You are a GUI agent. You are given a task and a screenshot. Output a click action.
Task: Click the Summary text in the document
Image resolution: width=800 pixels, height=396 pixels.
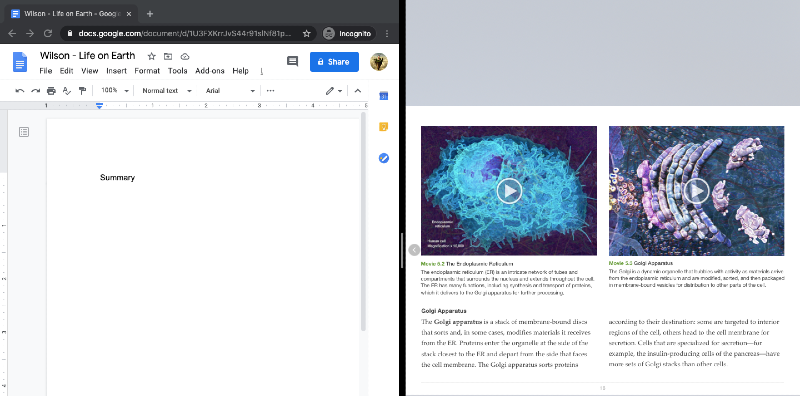click(117, 178)
